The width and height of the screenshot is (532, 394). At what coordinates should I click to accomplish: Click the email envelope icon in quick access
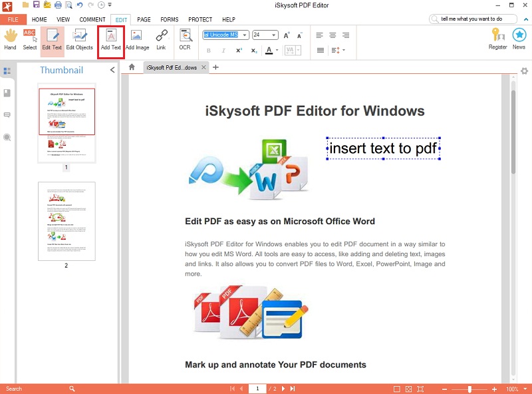47,5
